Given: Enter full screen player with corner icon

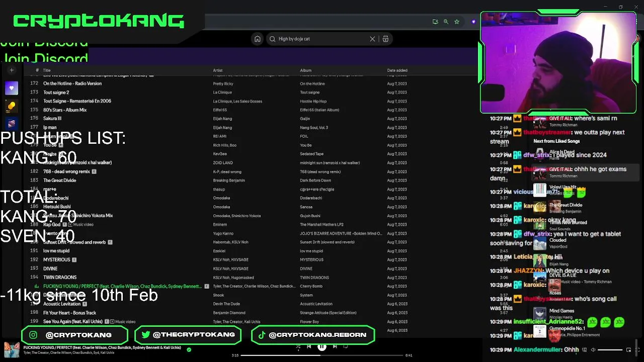Looking at the screenshot, I should click(638, 350).
